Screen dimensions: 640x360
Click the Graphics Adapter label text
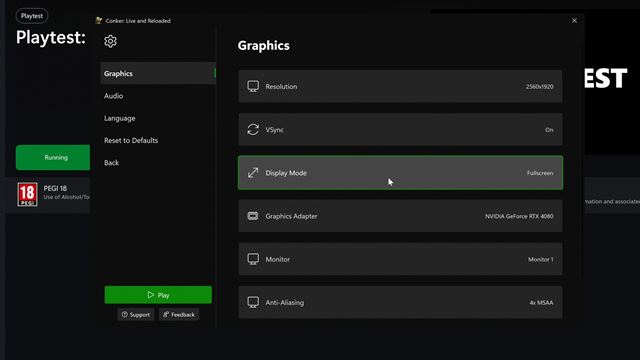click(x=291, y=216)
